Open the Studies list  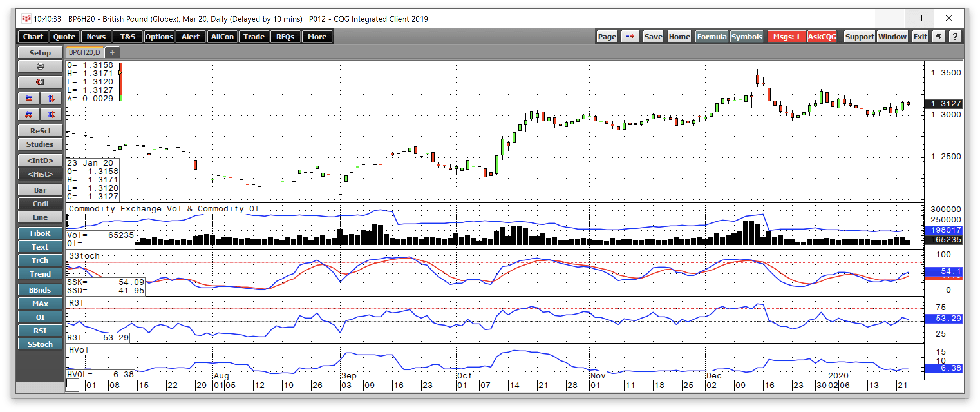[x=40, y=144]
